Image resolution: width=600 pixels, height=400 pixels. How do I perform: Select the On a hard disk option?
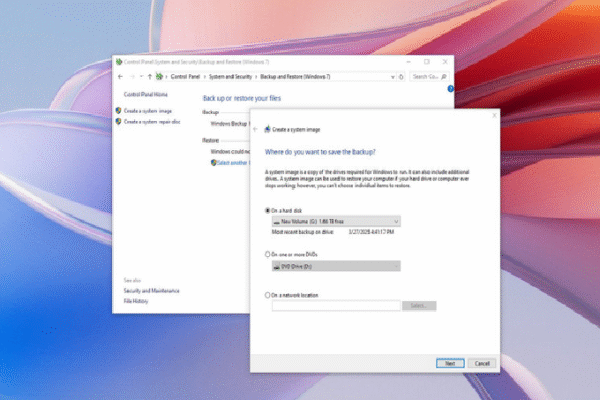(x=268, y=211)
